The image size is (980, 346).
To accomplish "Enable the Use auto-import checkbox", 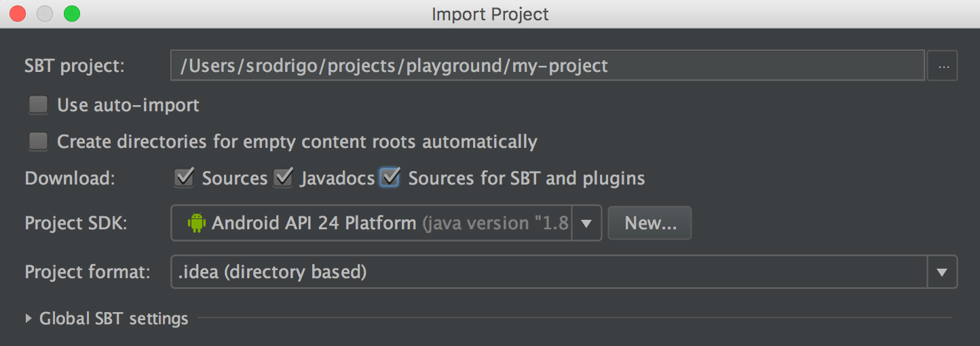I will pyautogui.click(x=39, y=105).
